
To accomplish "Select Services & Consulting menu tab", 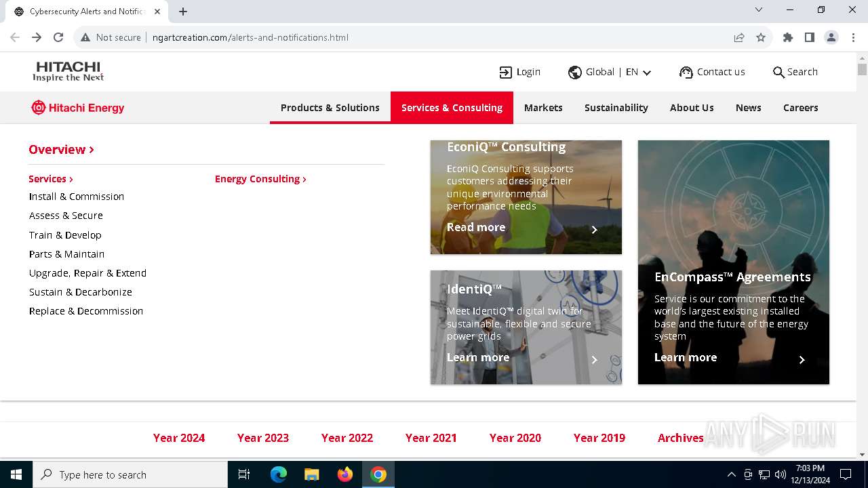I will (452, 108).
